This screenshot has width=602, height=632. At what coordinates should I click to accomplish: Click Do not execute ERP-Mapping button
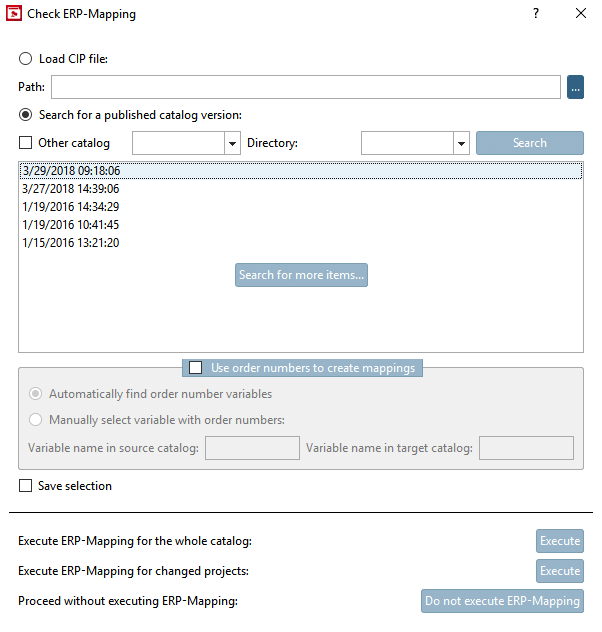502,601
